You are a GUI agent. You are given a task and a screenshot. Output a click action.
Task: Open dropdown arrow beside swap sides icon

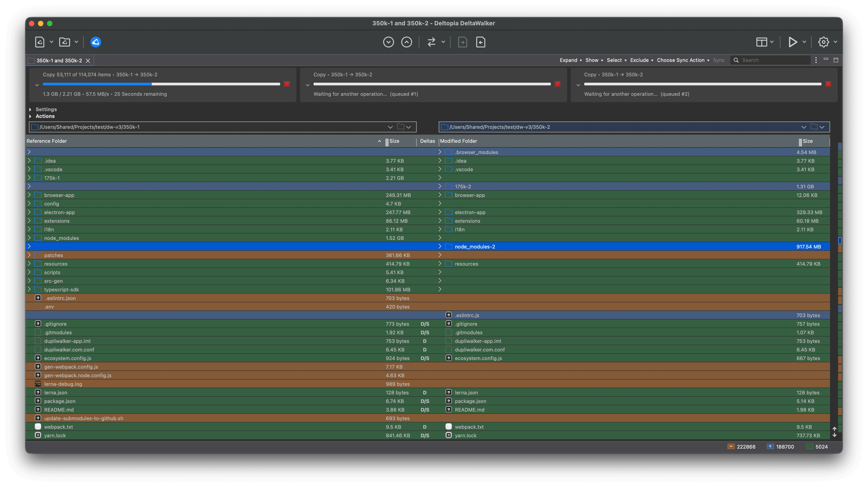pyautogui.click(x=443, y=42)
